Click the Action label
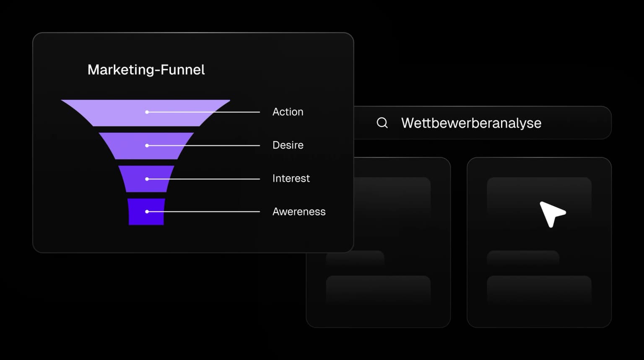 pyautogui.click(x=288, y=112)
